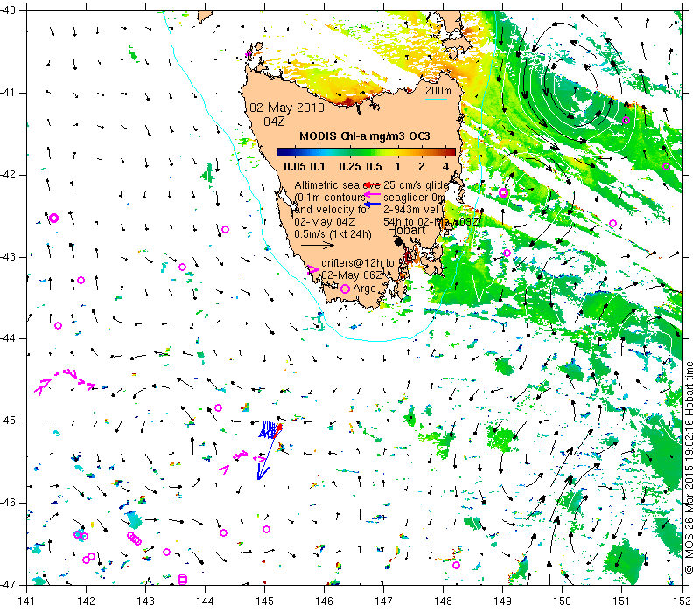Click the '150' longitude axis label

[x=563, y=602]
